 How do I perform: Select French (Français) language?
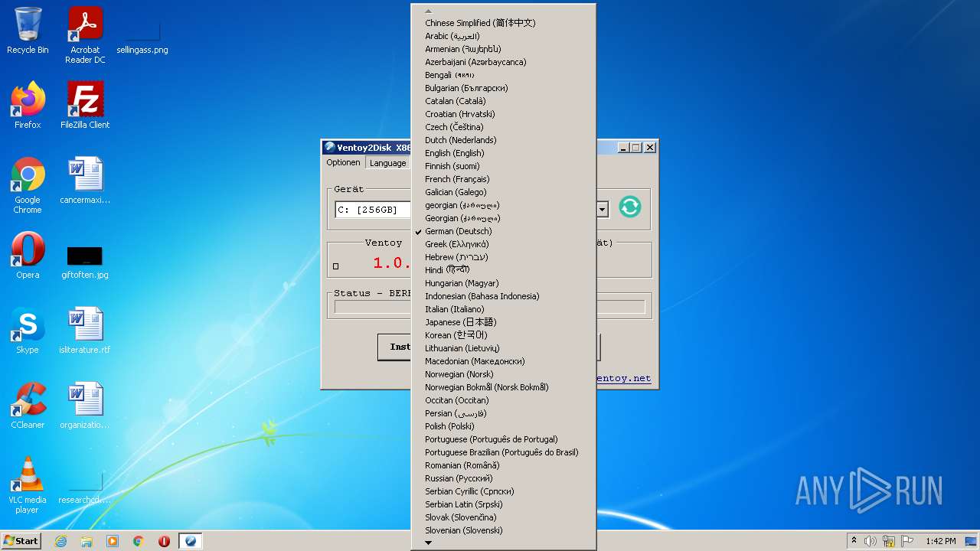(504, 179)
